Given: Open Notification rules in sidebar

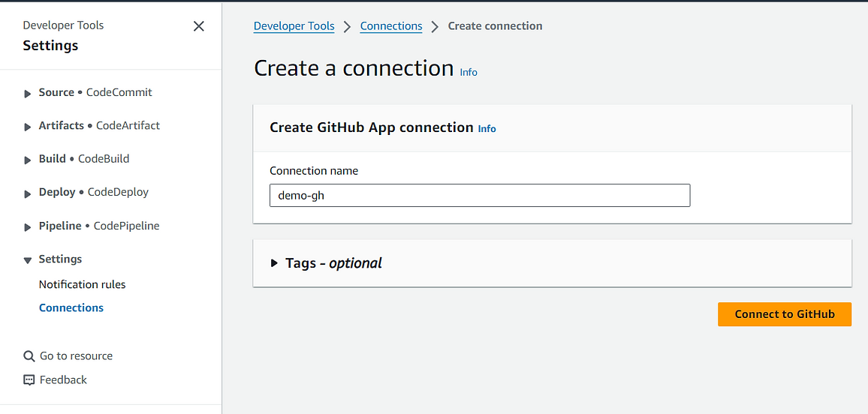Looking at the screenshot, I should pyautogui.click(x=82, y=285).
